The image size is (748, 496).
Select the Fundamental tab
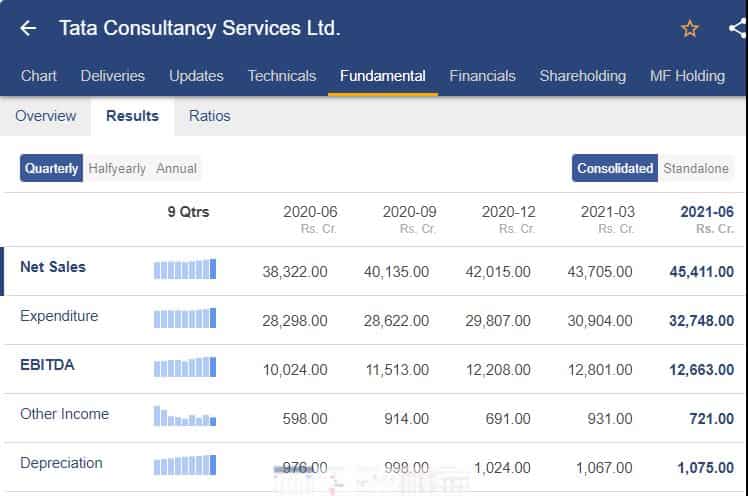(x=383, y=76)
